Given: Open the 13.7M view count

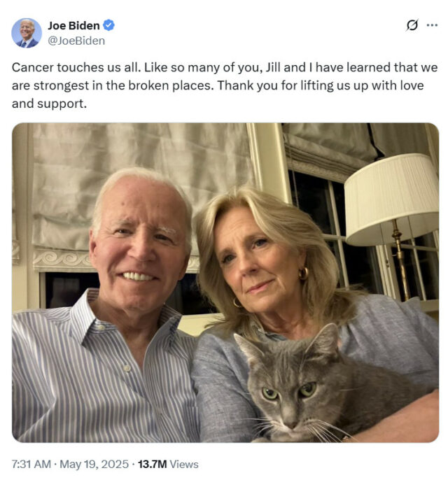Looking at the screenshot, I should [152, 464].
